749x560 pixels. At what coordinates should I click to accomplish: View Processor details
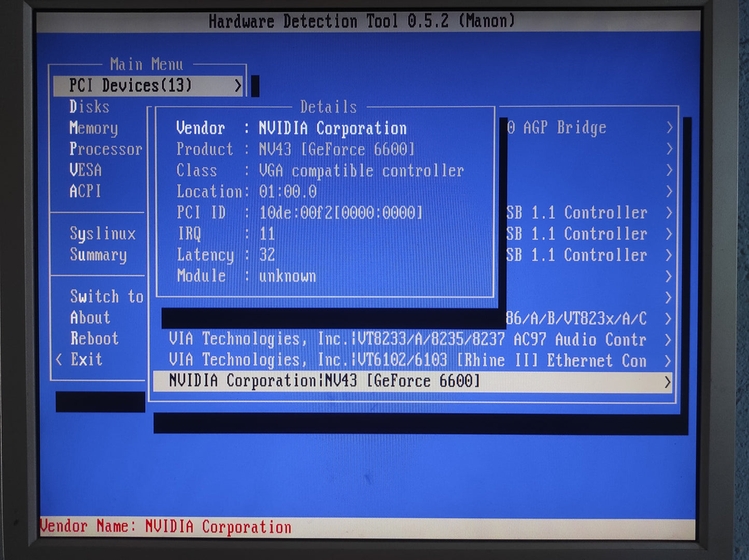[x=106, y=150]
